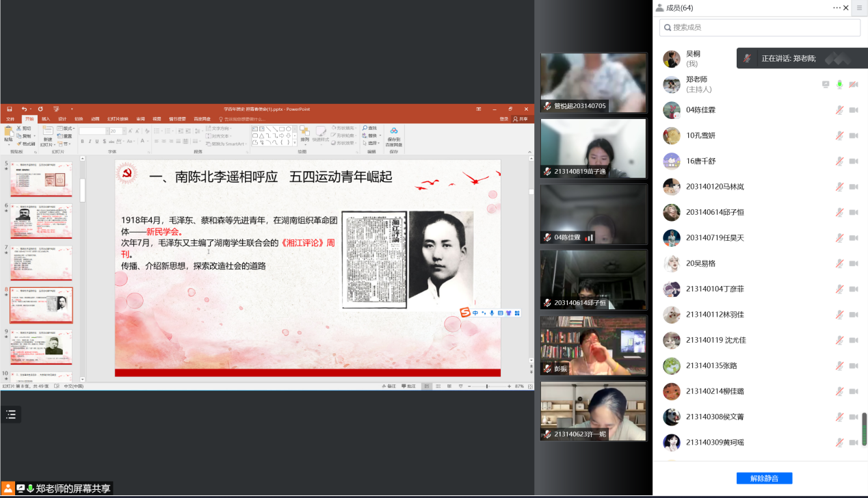The width and height of the screenshot is (868, 498).
Task: Click the 解除静音 (unmute) button
Action: click(x=764, y=478)
